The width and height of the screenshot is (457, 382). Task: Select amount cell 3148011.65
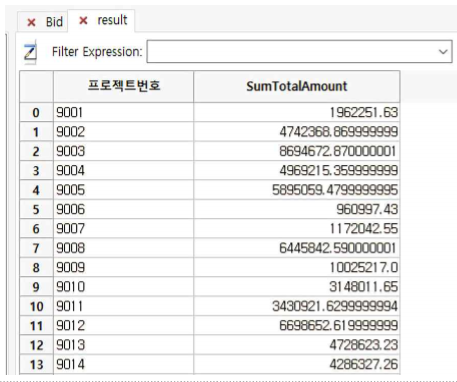(297, 286)
